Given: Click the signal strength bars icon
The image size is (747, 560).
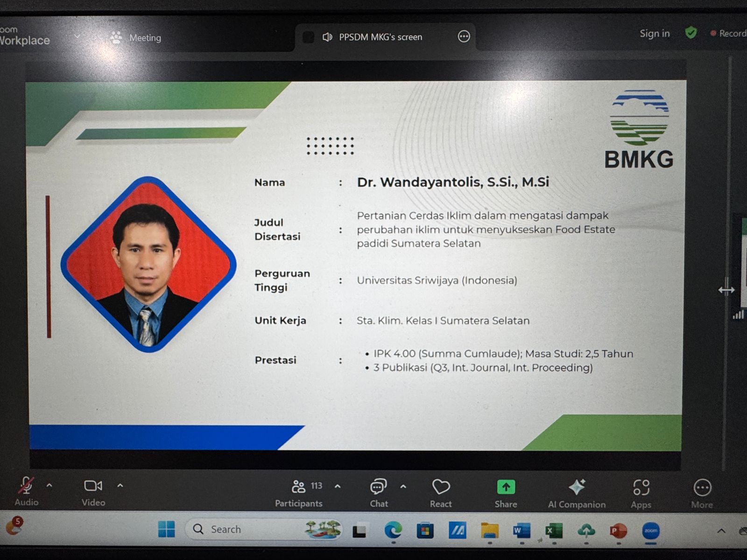Looking at the screenshot, I should tap(738, 315).
